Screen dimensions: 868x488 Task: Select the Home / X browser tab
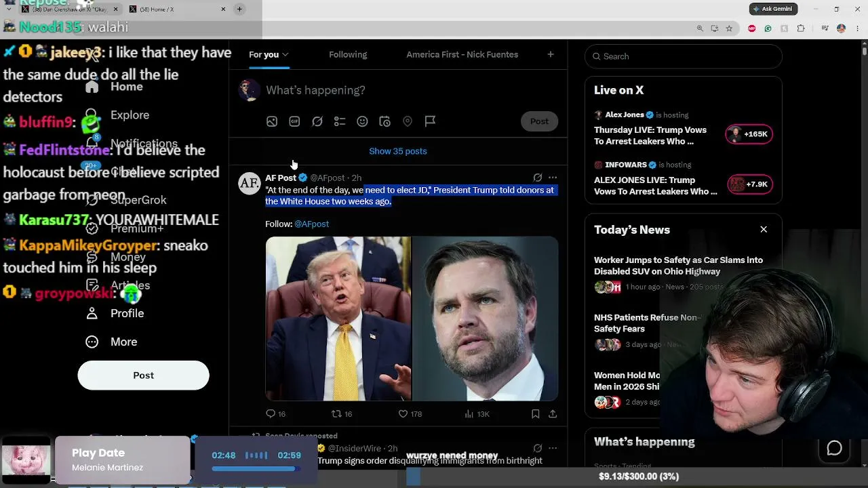coord(178,9)
